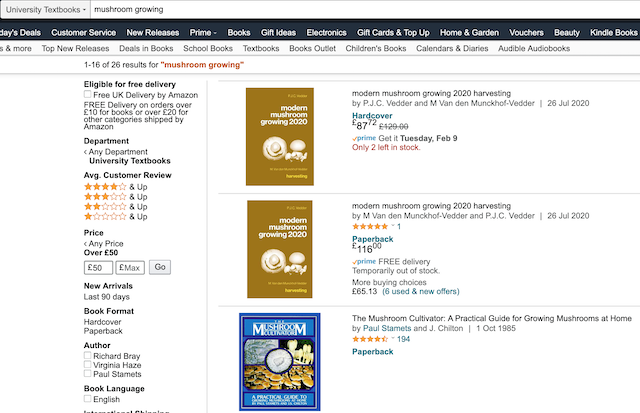Filter by two stars and up rating

point(116,206)
